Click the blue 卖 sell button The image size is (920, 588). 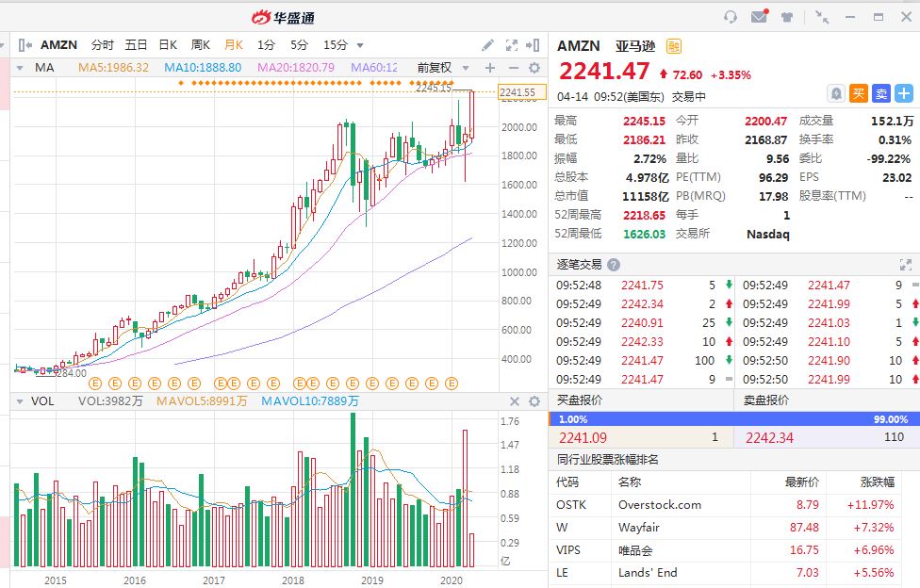pyautogui.click(x=881, y=93)
